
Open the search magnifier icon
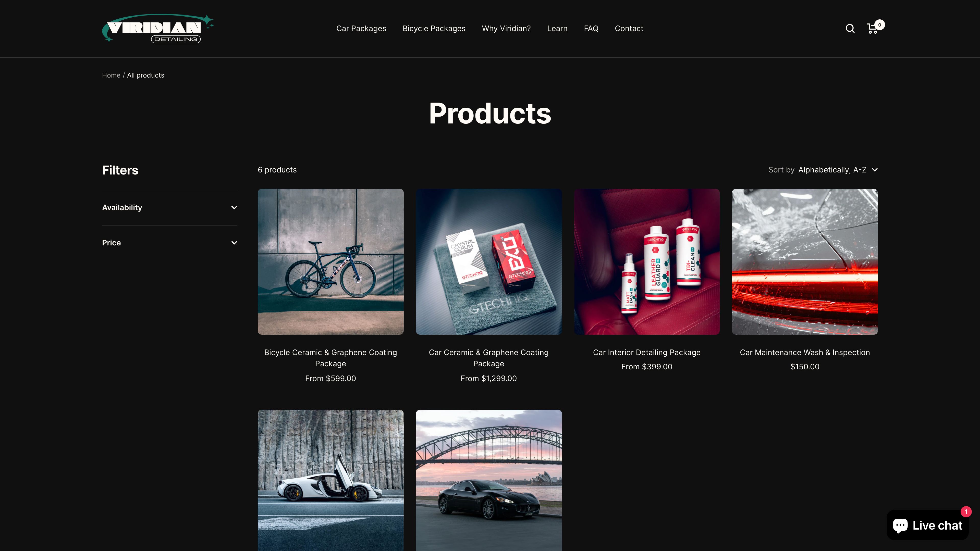[850, 29]
